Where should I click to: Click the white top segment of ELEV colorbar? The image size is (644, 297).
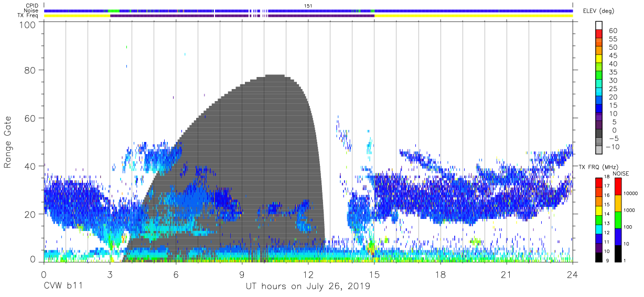coord(598,26)
